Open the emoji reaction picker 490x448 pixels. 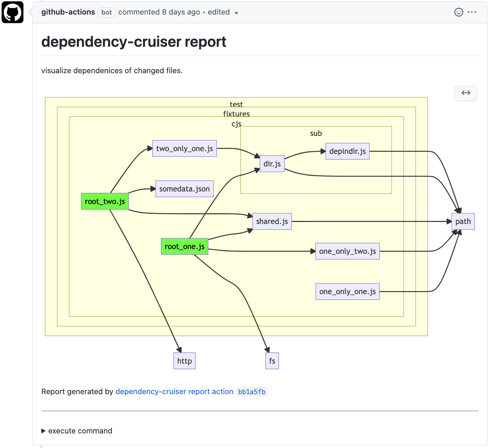pos(458,12)
